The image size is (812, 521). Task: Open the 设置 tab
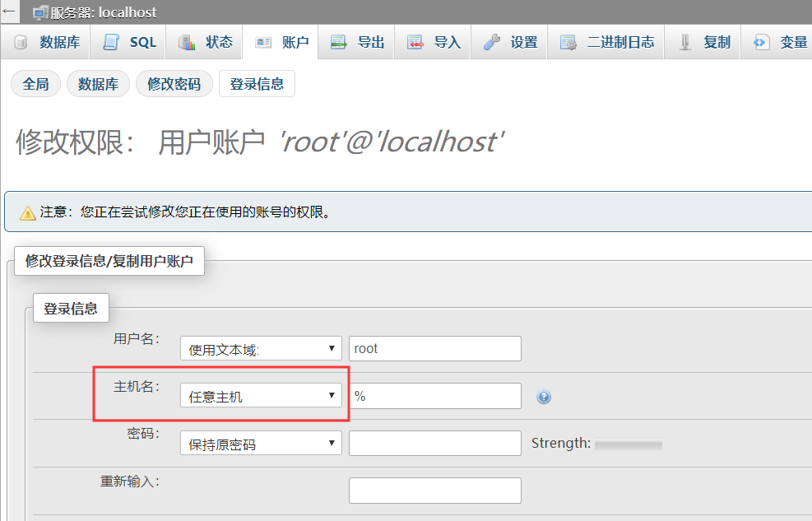click(x=509, y=42)
